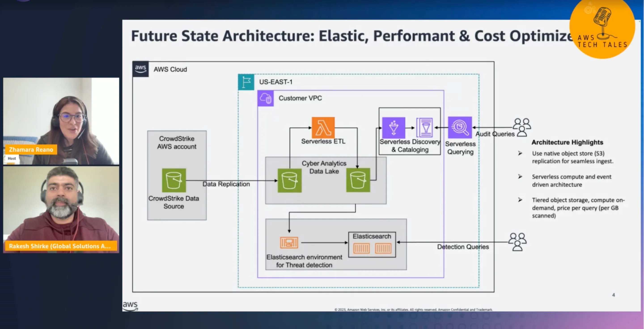This screenshot has height=329, width=644.
Task: Open Rakesh Shirke's video tile
Action: click(61, 210)
